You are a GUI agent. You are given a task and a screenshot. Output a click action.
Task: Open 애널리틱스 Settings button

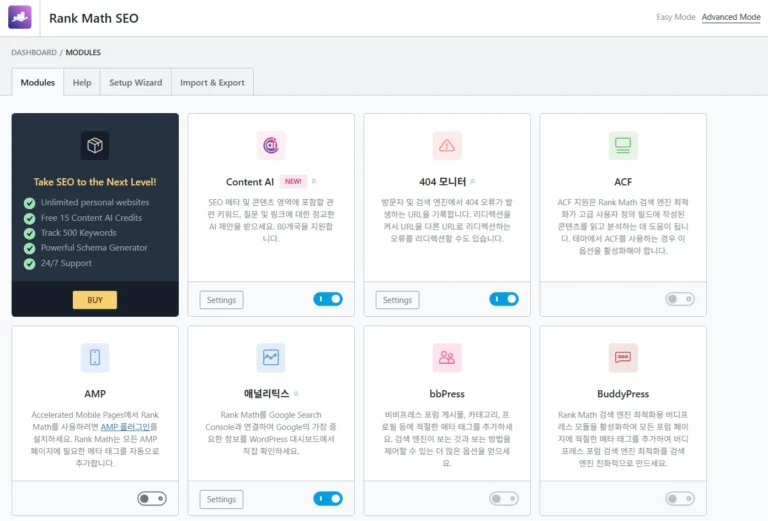click(221, 499)
